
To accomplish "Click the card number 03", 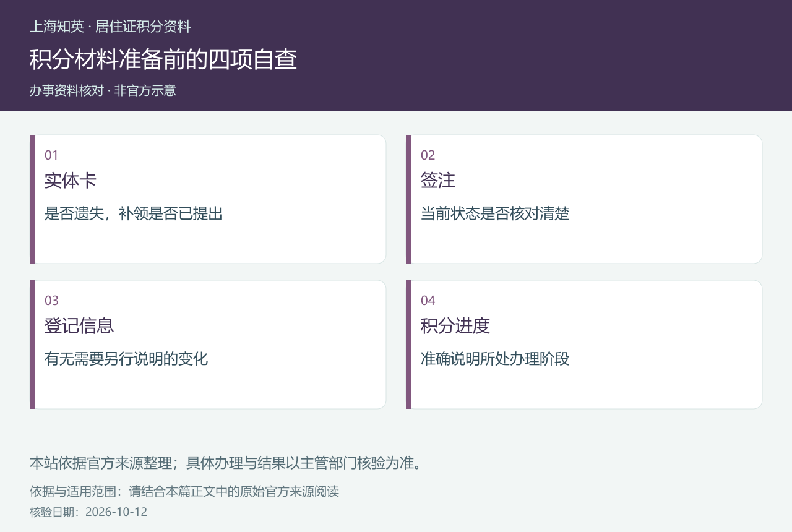I will pyautogui.click(x=51, y=301).
